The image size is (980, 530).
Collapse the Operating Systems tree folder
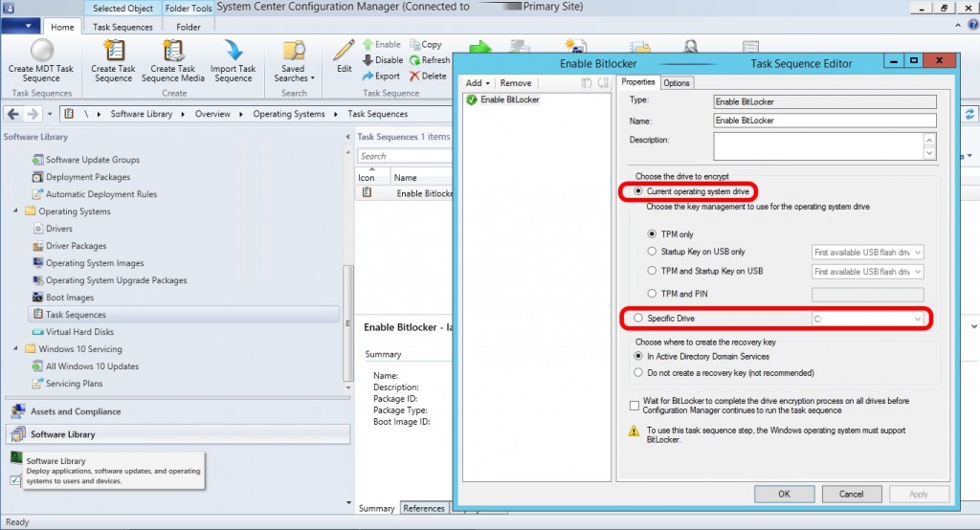click(15, 211)
